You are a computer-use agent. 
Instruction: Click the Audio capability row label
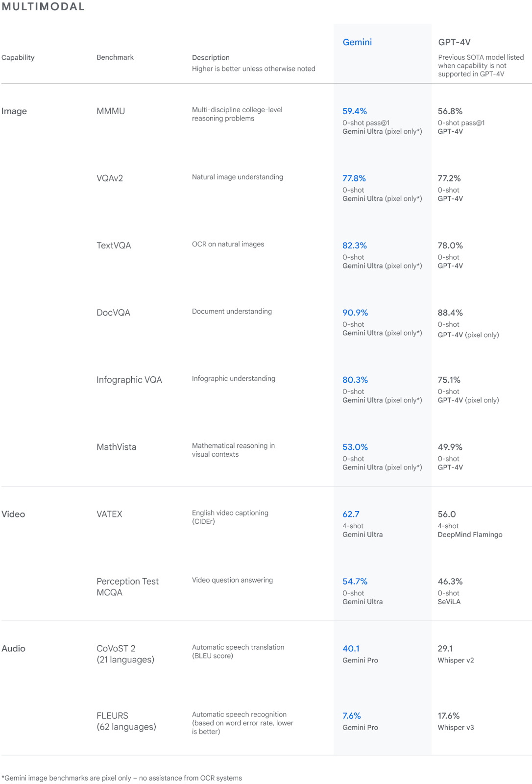(x=13, y=648)
